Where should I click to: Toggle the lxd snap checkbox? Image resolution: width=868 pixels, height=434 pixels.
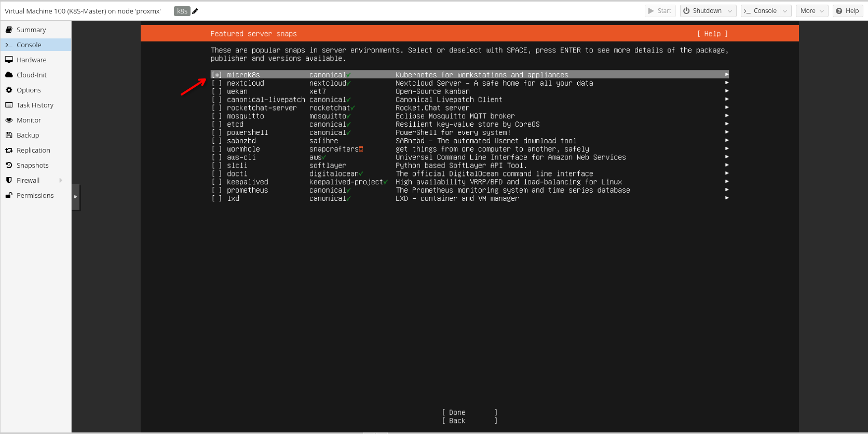click(x=216, y=199)
